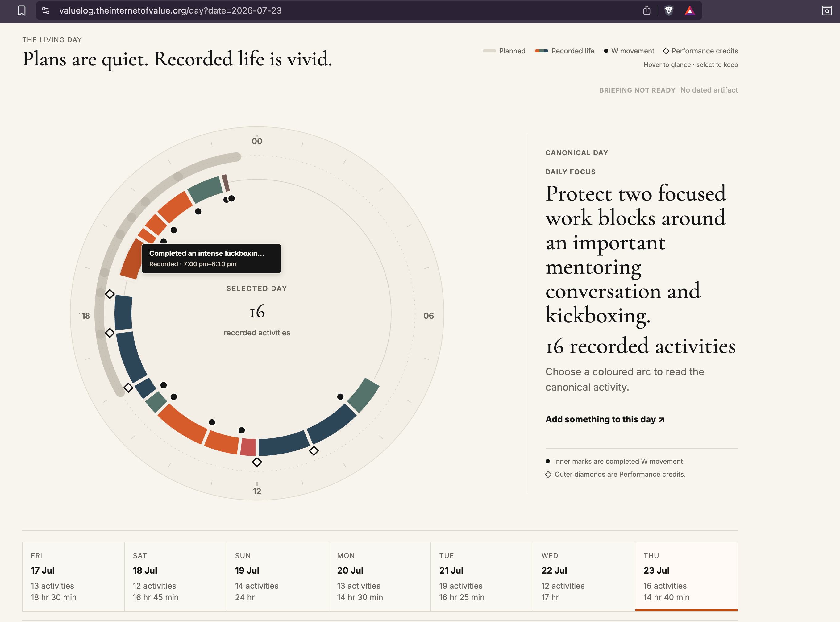Click the share icon in address bar
Image resolution: width=840 pixels, height=622 pixels.
tap(647, 10)
